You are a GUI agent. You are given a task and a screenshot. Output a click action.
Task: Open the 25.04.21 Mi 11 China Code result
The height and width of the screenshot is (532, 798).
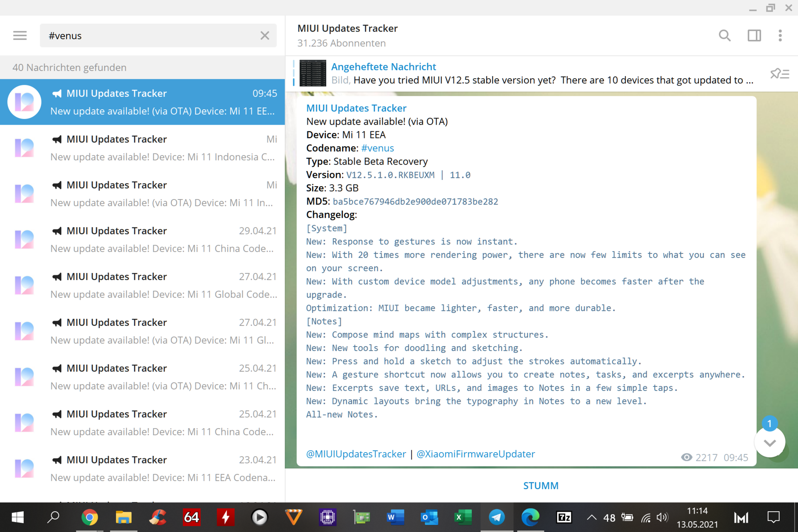pos(142,423)
